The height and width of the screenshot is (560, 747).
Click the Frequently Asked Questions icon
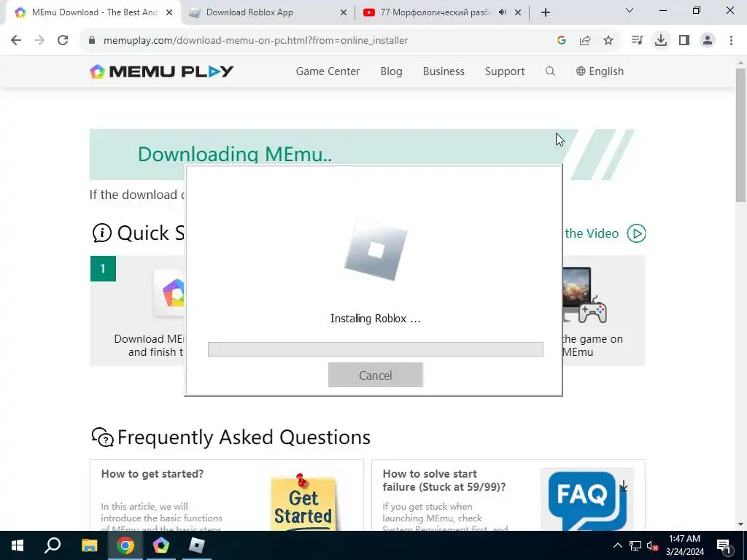click(x=102, y=437)
